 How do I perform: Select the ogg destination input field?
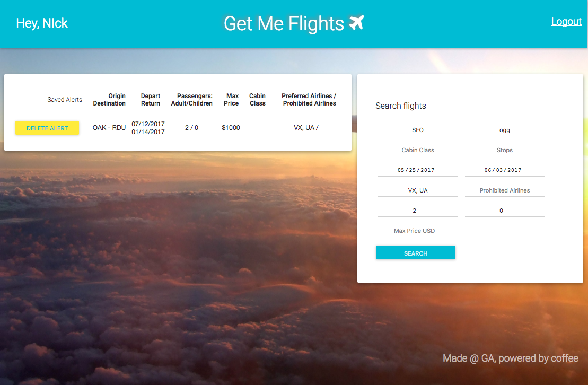[x=504, y=130]
